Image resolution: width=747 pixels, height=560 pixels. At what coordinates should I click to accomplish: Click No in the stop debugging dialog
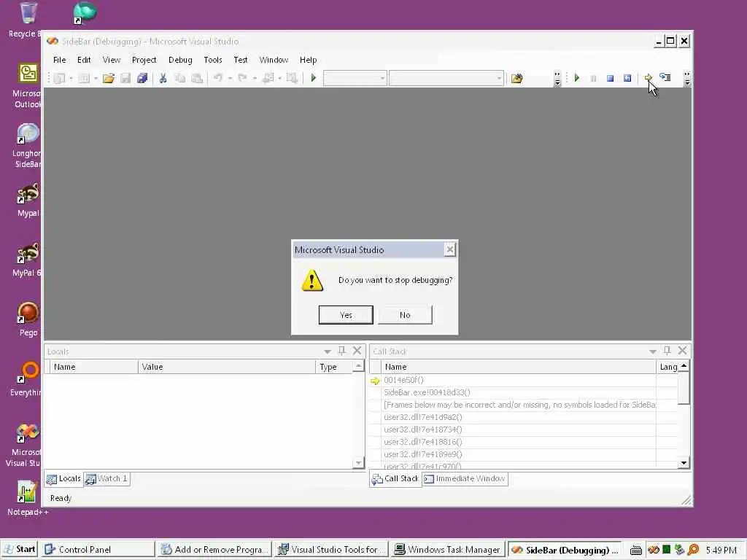point(405,315)
